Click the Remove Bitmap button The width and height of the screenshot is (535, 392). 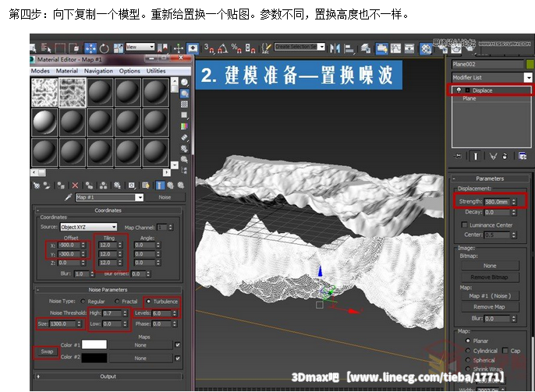click(x=490, y=277)
